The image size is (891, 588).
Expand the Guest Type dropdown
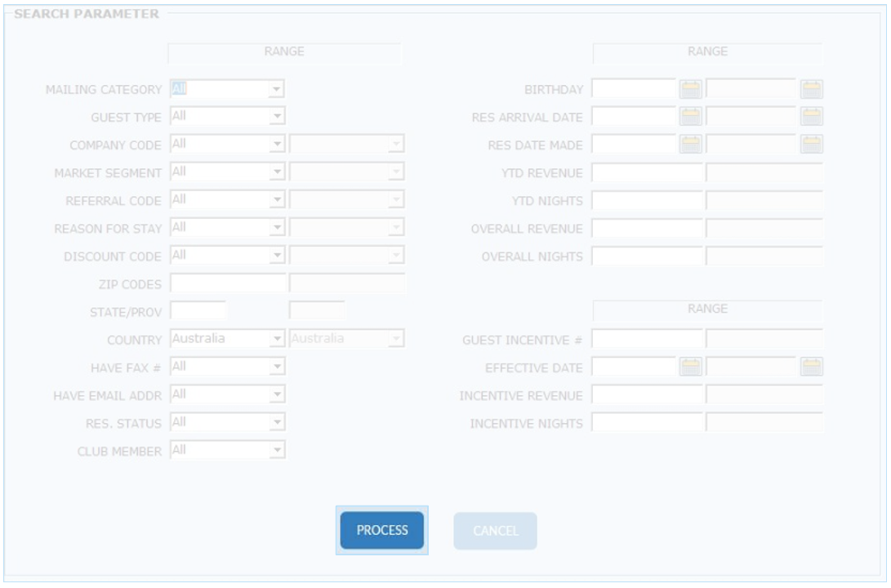tap(277, 117)
